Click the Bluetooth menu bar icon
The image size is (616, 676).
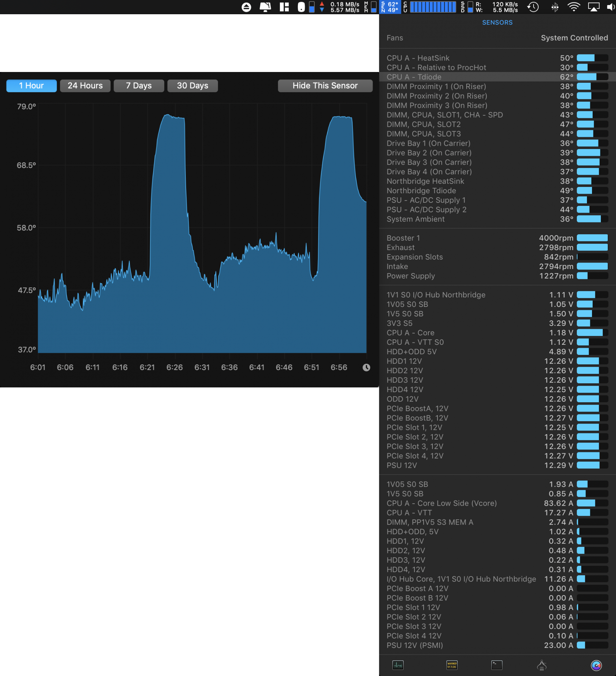point(555,7)
